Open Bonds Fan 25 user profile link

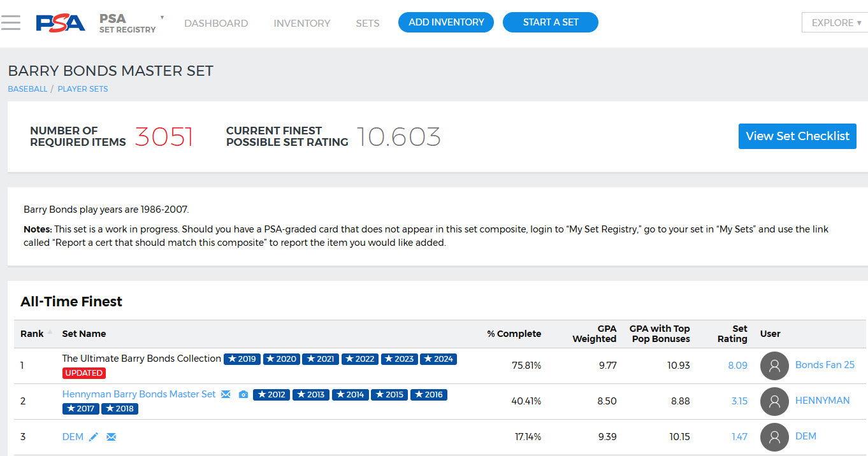pos(825,365)
